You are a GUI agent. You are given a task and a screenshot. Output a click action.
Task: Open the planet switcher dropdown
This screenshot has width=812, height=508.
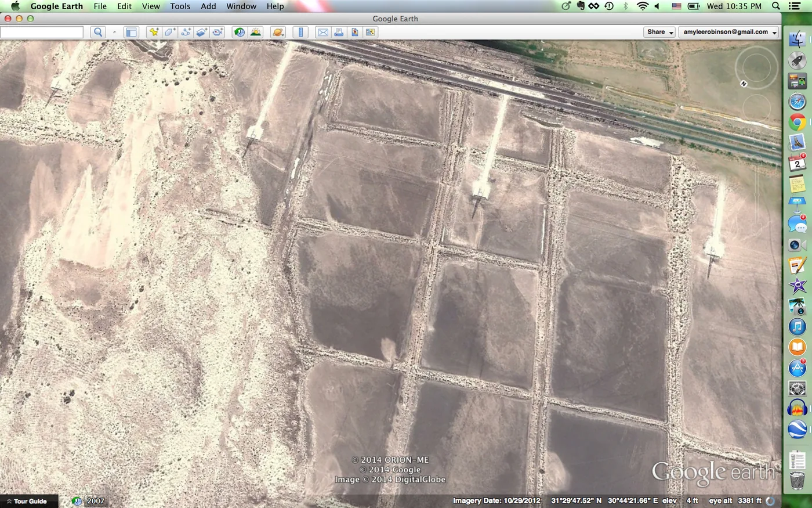tap(278, 33)
